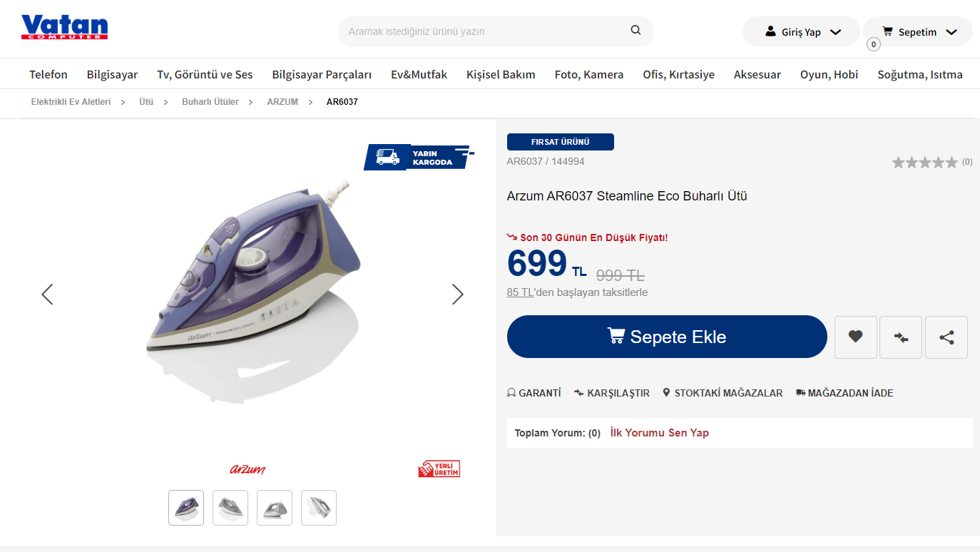Go to Buharlı Ütüler breadcrumb

(x=210, y=102)
